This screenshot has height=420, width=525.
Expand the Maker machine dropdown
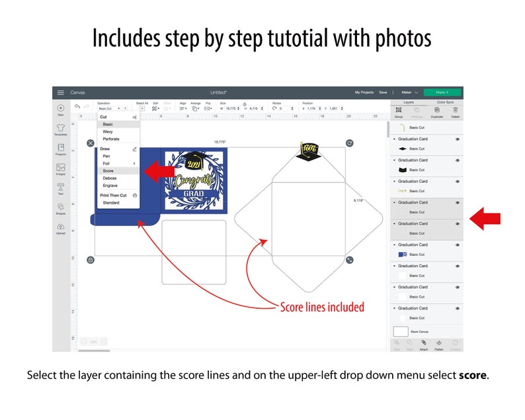pyautogui.click(x=410, y=93)
